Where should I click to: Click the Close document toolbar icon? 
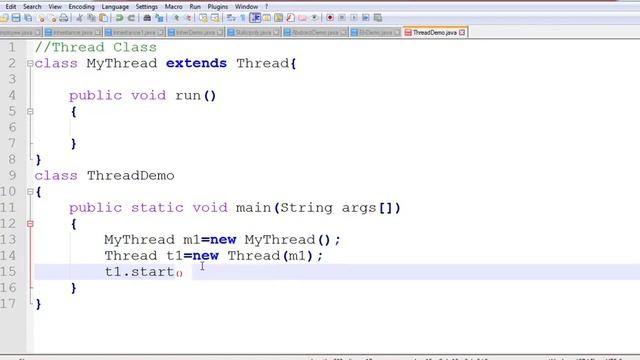tap(41, 18)
